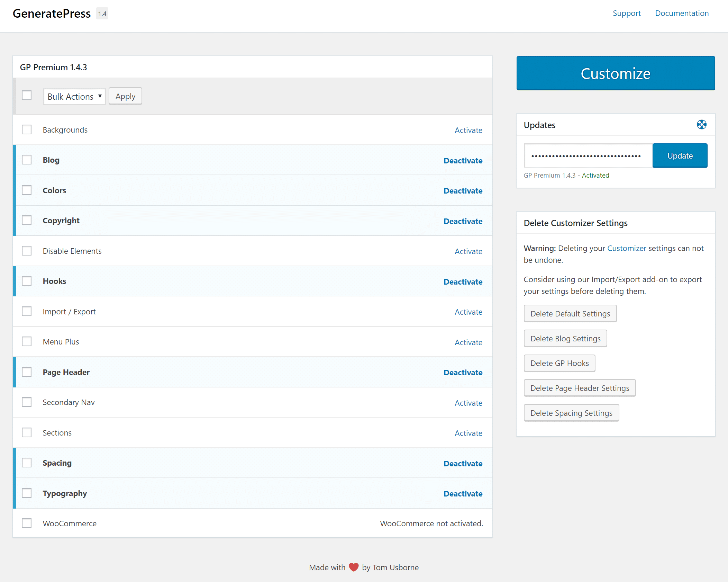
Task: Click Delete Spacing Settings
Action: (571, 413)
